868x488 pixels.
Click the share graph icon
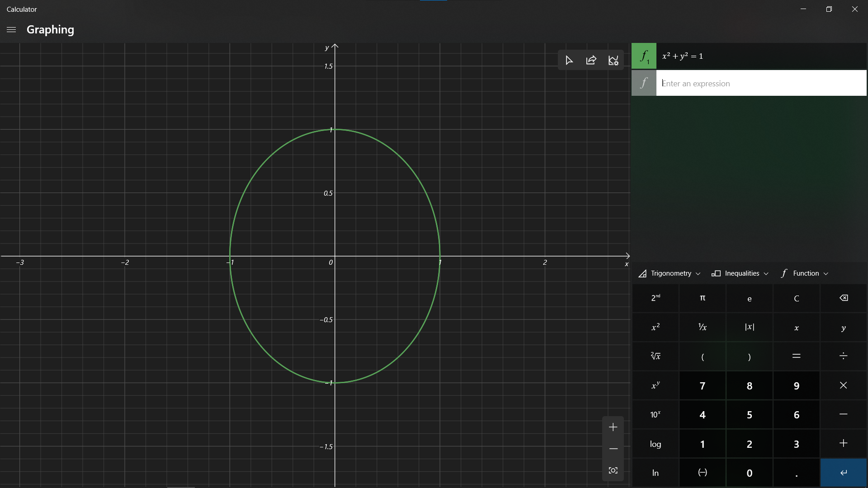coord(591,60)
